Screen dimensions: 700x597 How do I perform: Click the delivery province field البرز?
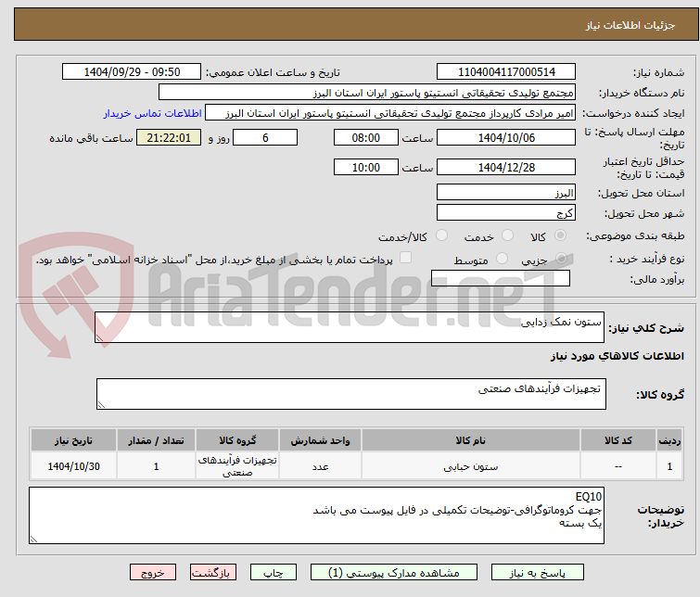click(x=506, y=193)
